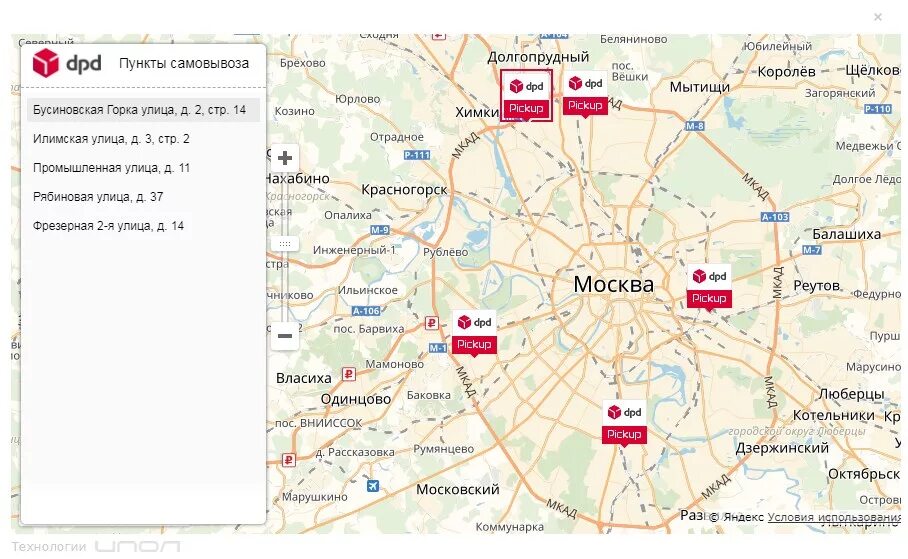Open the Условия использования link
This screenshot has height=559, width=908.
click(834, 517)
